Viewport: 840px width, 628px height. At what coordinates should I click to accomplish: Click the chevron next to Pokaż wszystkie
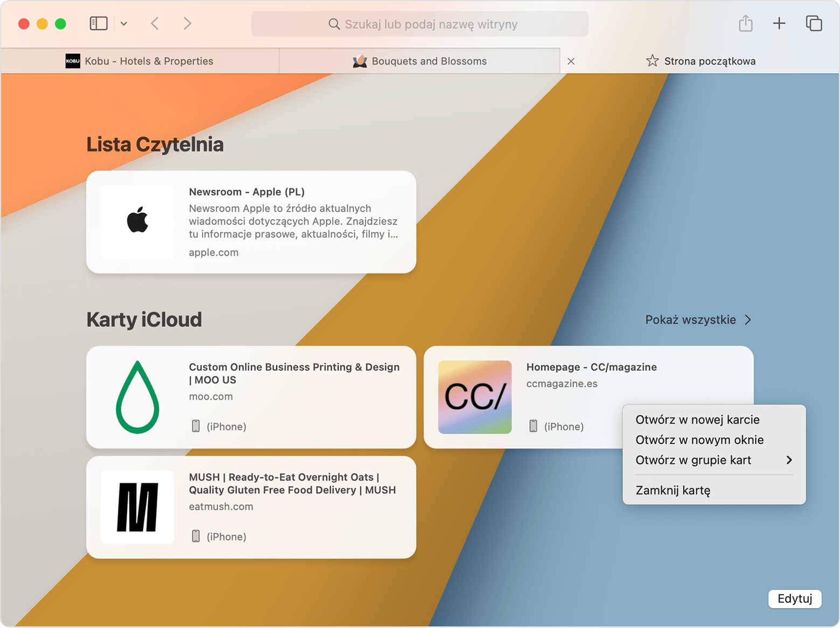(x=748, y=320)
